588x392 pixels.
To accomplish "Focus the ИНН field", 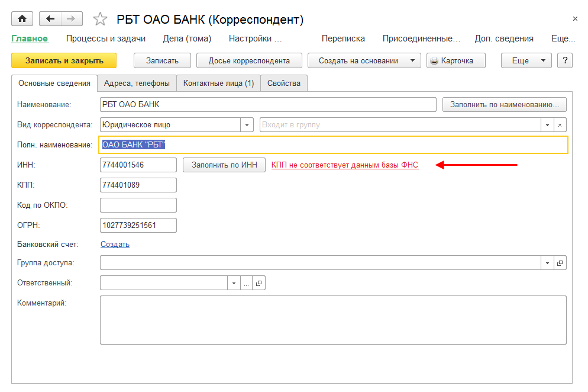I will (138, 165).
